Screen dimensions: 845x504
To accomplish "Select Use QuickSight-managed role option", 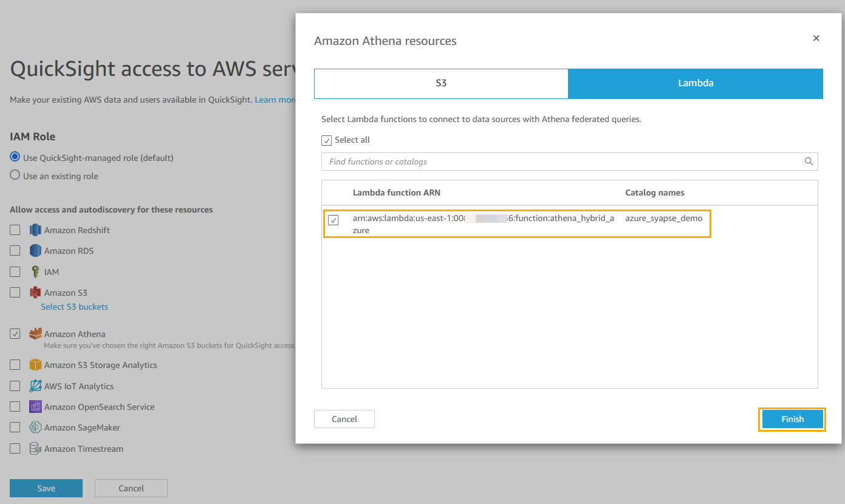I will pyautogui.click(x=15, y=157).
